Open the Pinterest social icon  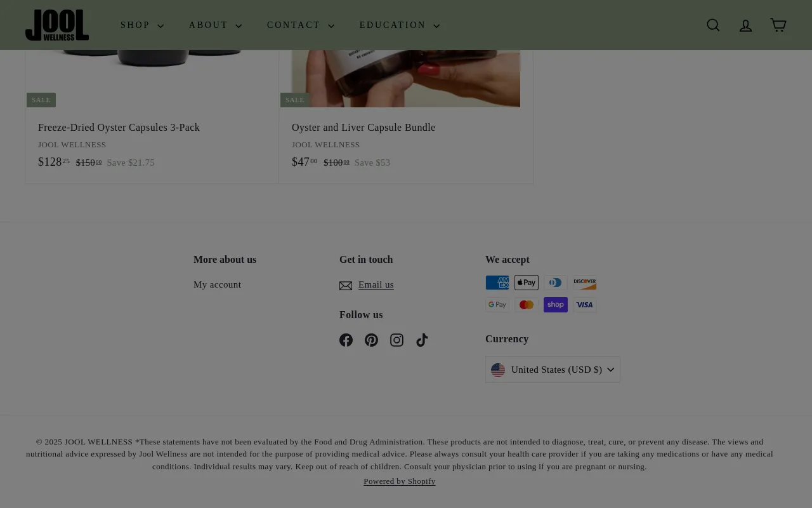pos(371,340)
